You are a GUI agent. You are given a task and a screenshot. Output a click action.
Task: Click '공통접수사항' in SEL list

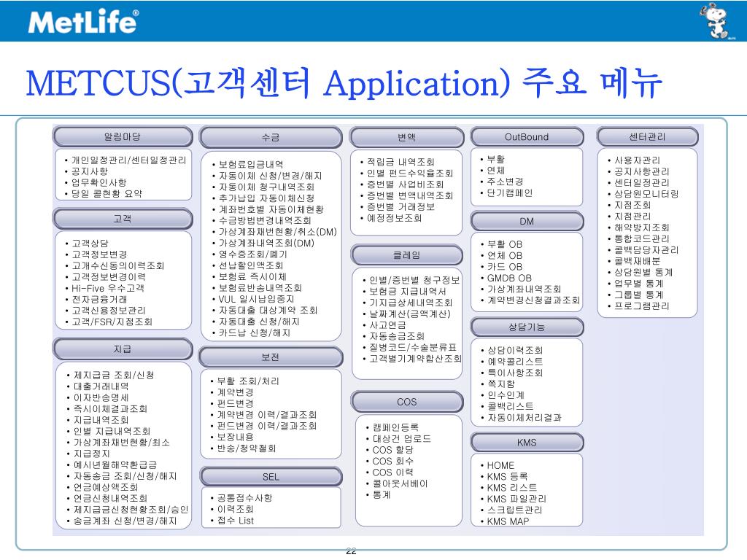click(245, 498)
